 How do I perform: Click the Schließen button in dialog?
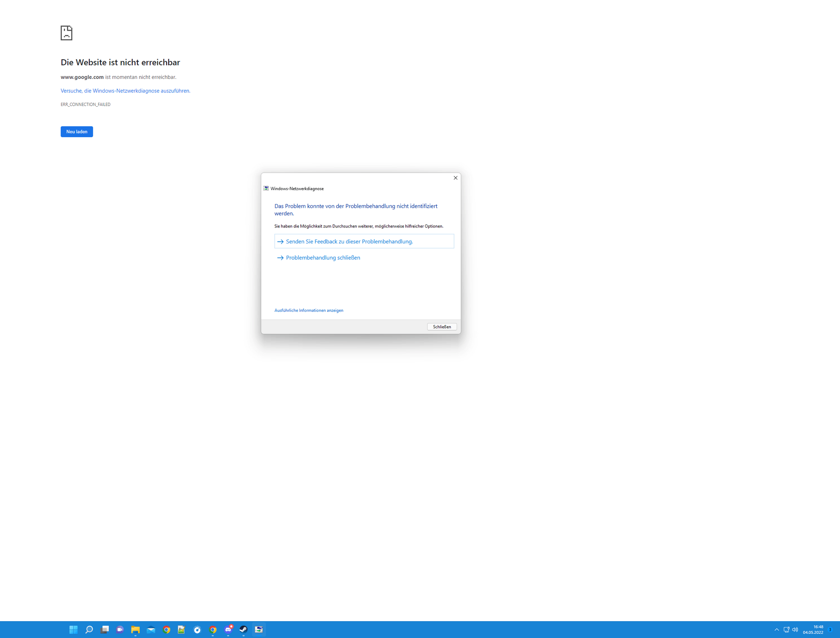(442, 327)
